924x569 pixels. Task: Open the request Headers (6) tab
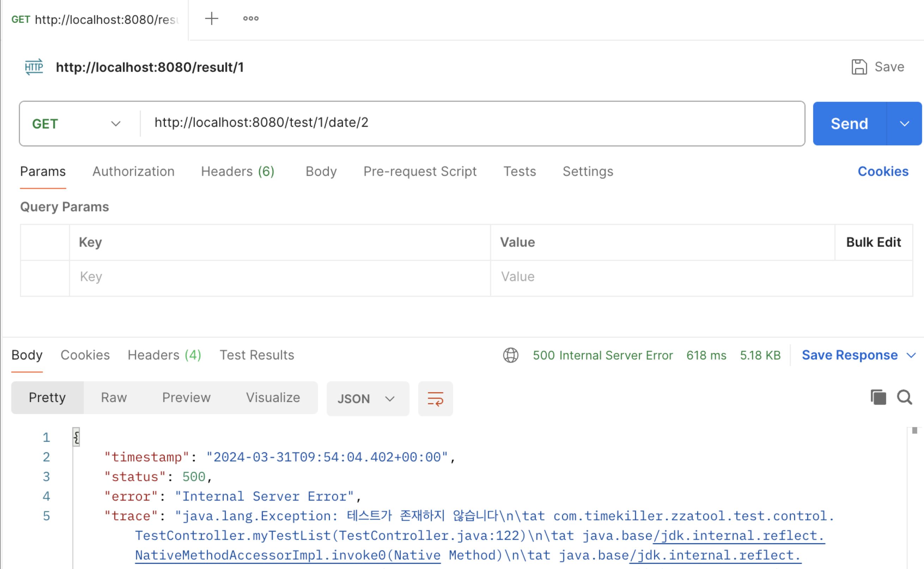pos(237,172)
